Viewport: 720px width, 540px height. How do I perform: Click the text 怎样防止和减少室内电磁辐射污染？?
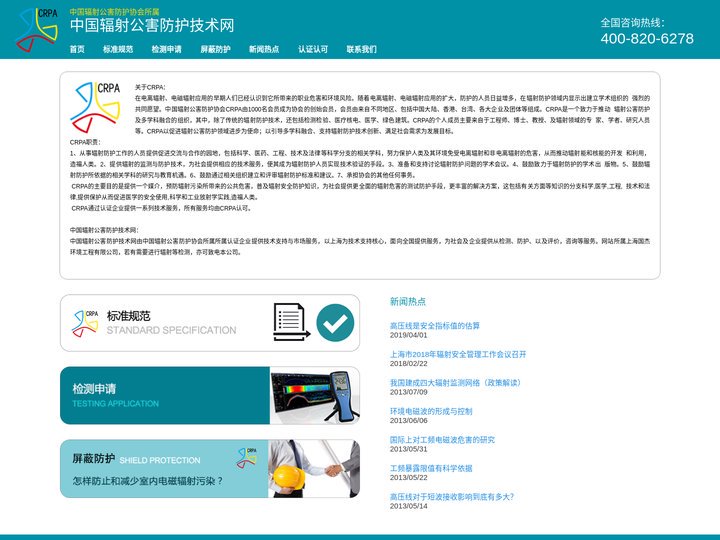pos(148,481)
